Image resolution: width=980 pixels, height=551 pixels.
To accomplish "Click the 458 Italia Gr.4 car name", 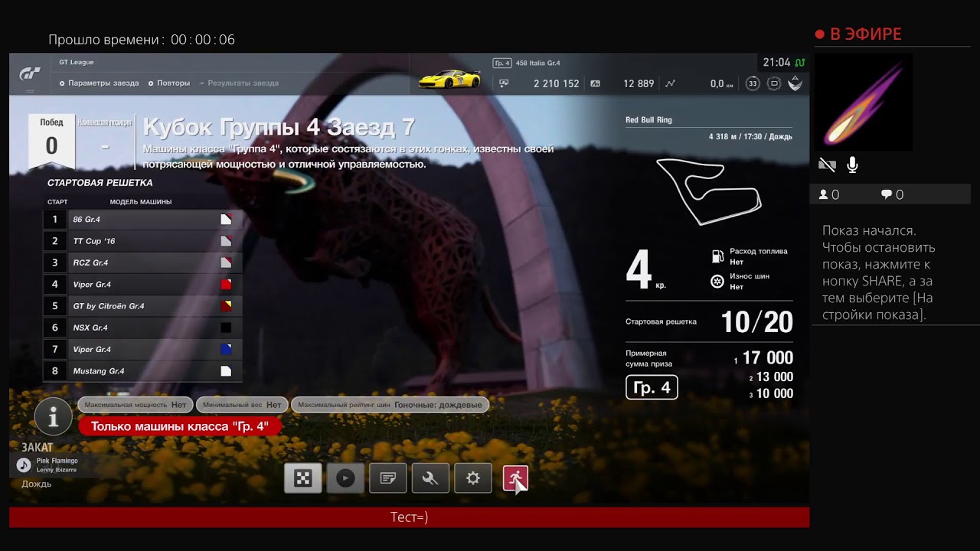I will pos(538,63).
